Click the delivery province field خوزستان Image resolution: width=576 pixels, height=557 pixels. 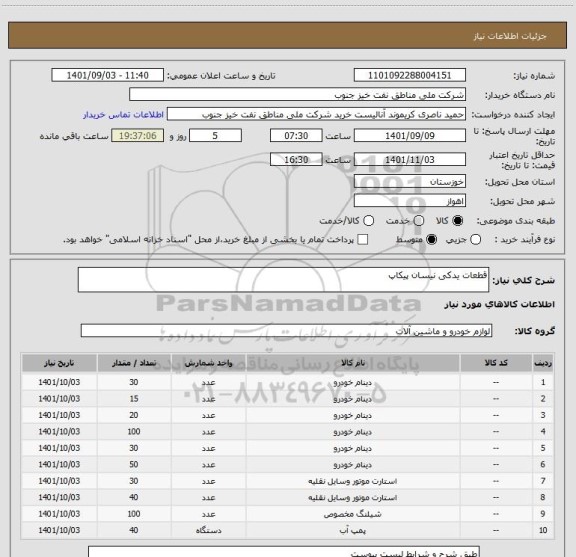[x=410, y=182]
